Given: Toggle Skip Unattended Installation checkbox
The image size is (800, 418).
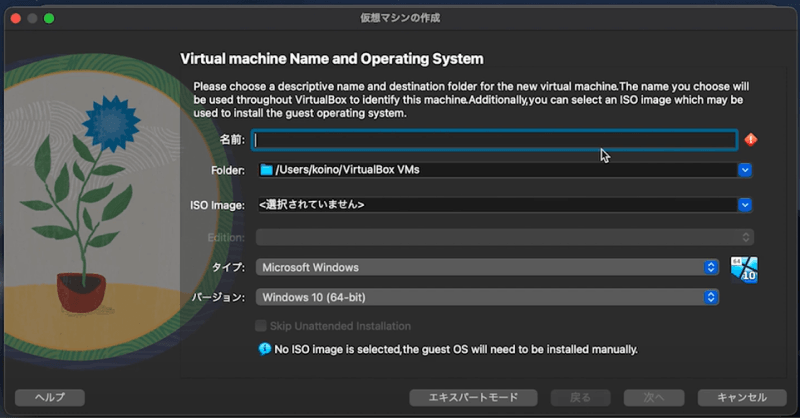Looking at the screenshot, I should [261, 326].
